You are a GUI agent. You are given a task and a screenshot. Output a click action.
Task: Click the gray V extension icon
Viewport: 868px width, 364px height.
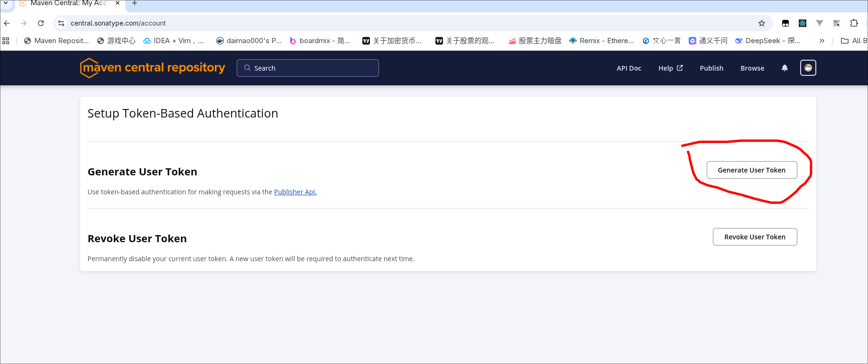point(820,23)
